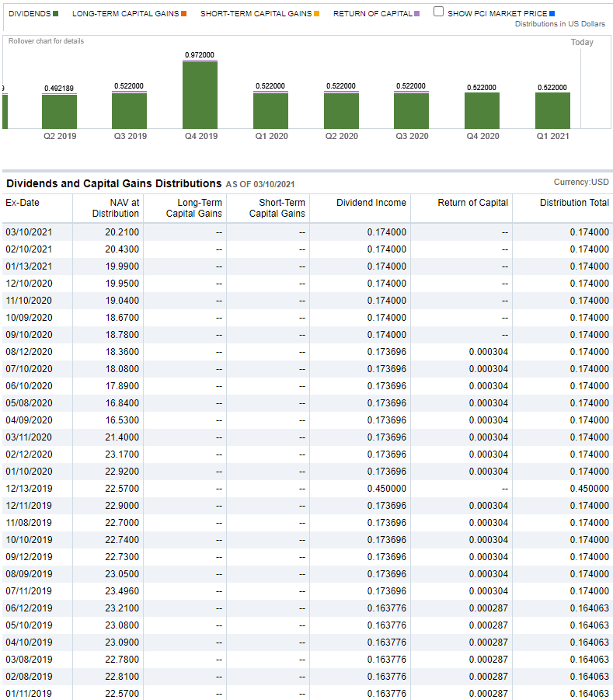Click NAV value 17.8900
This screenshot has width=613, height=700.
pos(122,385)
